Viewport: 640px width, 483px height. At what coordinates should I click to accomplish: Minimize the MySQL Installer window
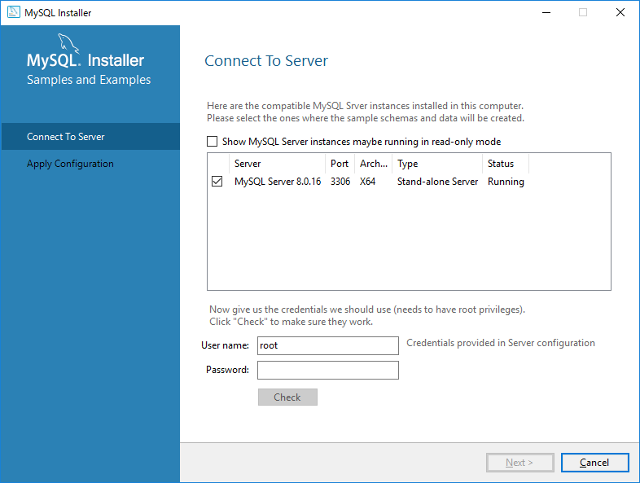pyautogui.click(x=546, y=12)
